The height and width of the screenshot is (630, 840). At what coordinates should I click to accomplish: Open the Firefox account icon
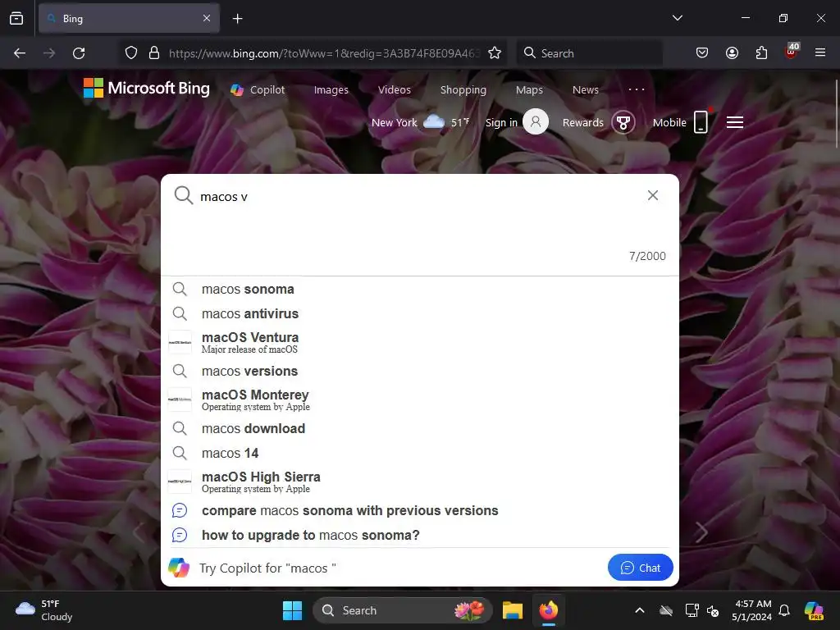pyautogui.click(x=732, y=53)
